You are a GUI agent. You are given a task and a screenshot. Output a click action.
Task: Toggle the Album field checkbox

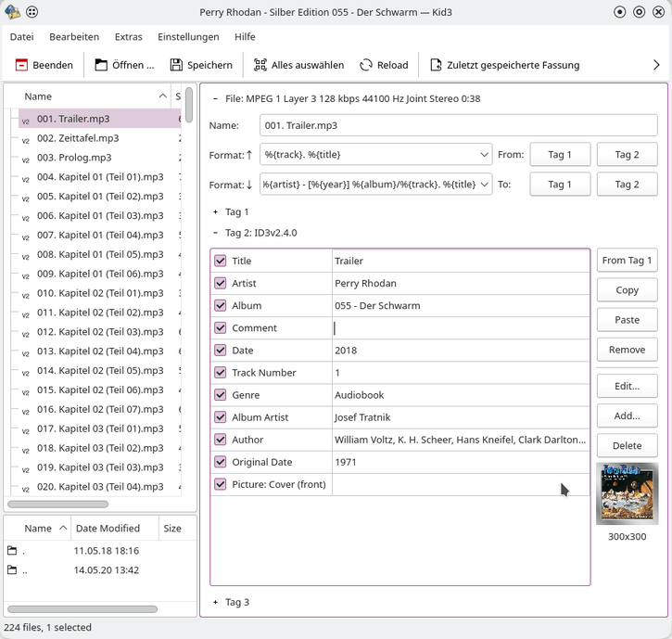tap(221, 305)
